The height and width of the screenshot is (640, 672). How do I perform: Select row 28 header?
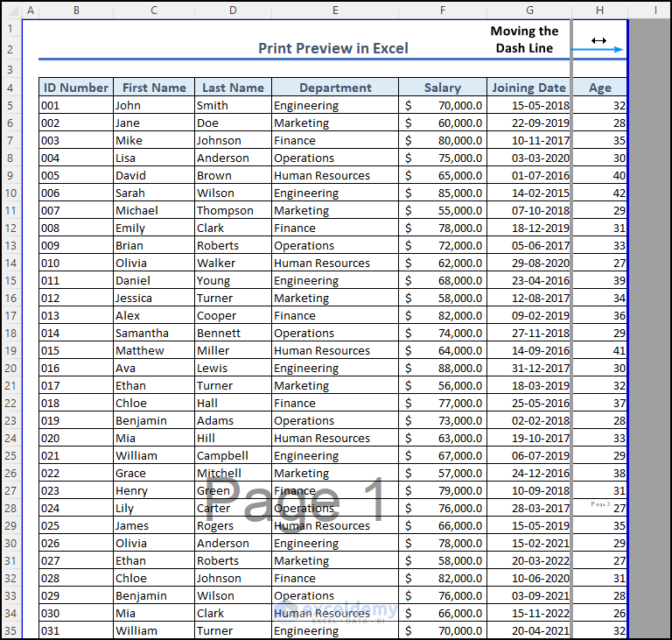[x=10, y=509]
